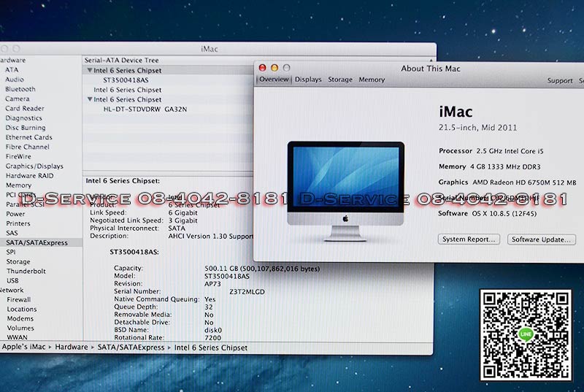Switch to the Storage tab
This screenshot has height=392, width=584.
[x=340, y=80]
